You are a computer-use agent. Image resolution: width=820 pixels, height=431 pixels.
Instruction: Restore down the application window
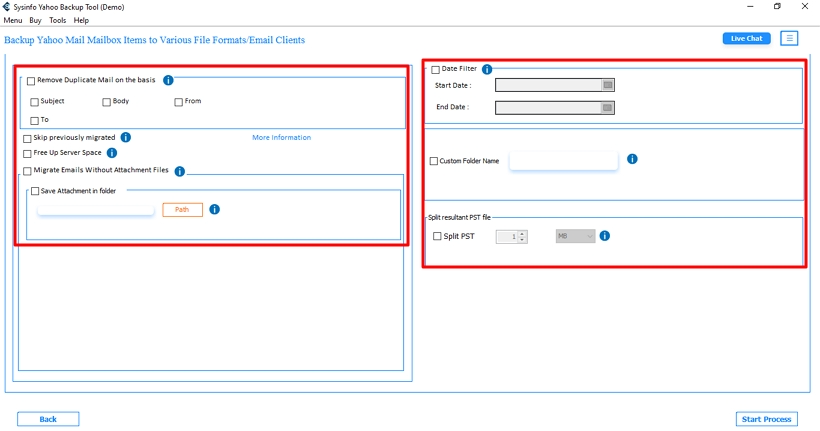tap(777, 7)
